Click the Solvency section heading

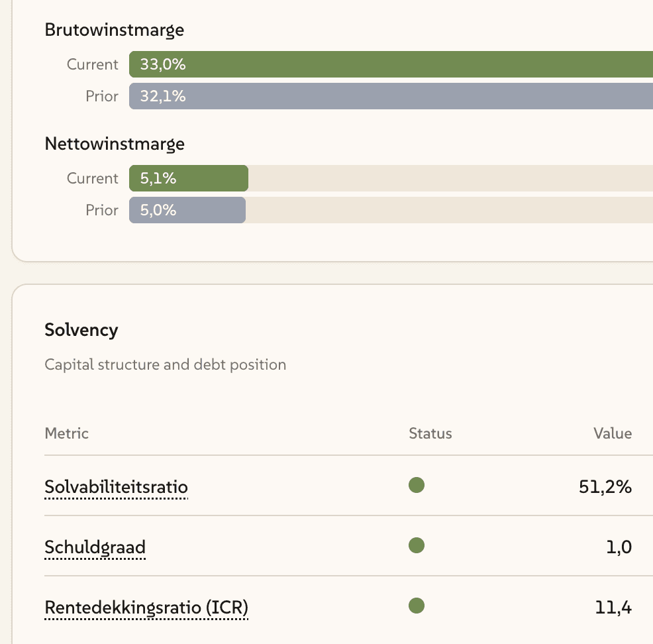point(81,330)
